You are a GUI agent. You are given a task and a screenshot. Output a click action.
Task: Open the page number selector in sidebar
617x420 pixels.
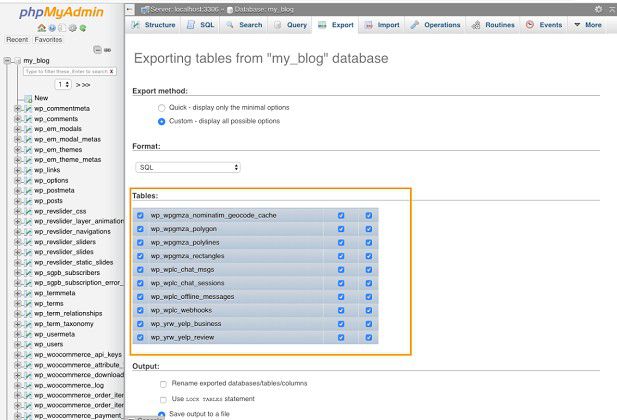tap(63, 85)
